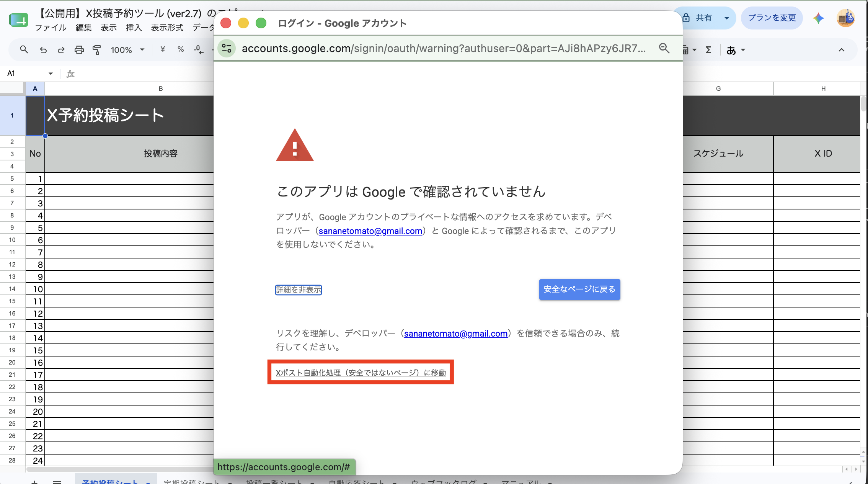868x484 pixels.
Task: Click the red warning triangle icon
Action: pyautogui.click(x=295, y=145)
